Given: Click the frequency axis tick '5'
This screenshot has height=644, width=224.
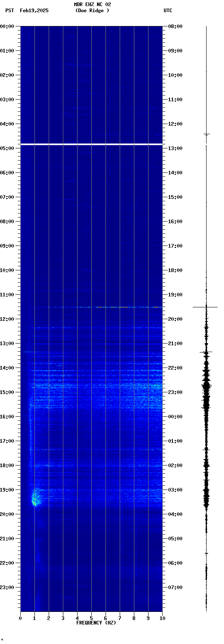Looking at the screenshot, I should point(91,618).
